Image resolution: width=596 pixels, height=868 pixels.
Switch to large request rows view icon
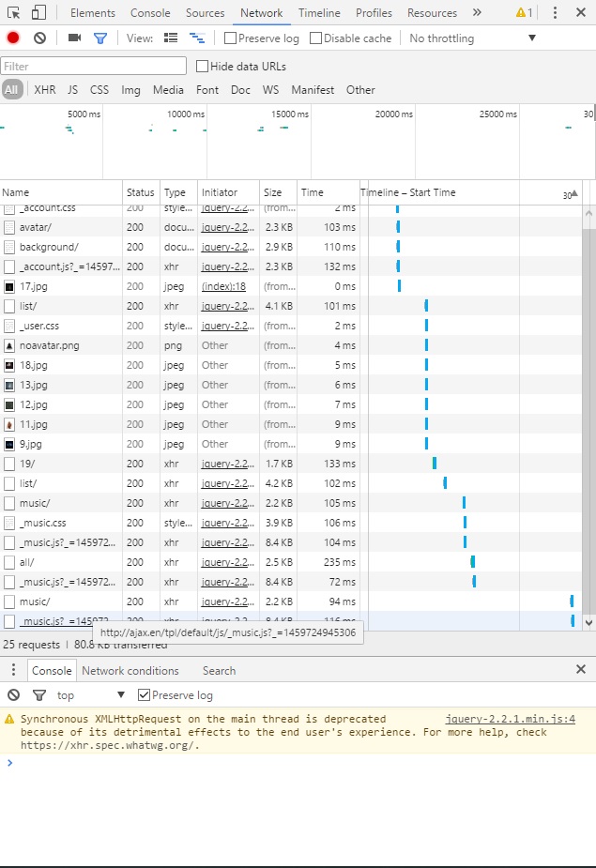[171, 38]
